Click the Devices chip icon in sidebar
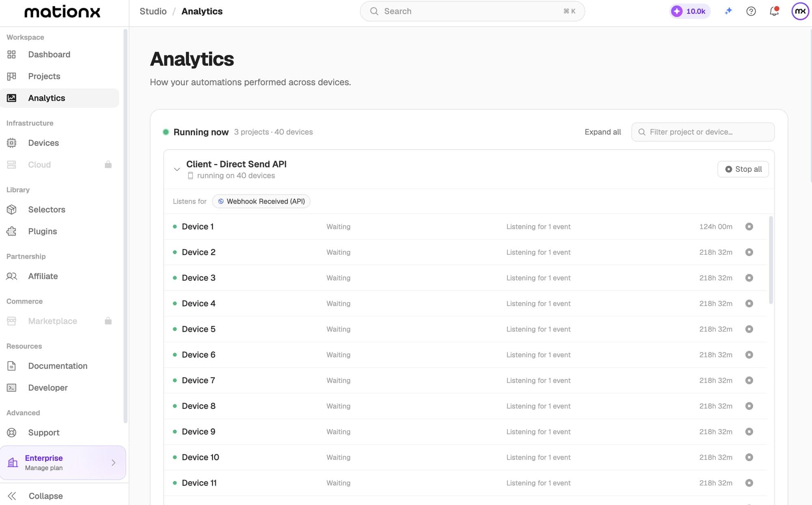 (12, 143)
